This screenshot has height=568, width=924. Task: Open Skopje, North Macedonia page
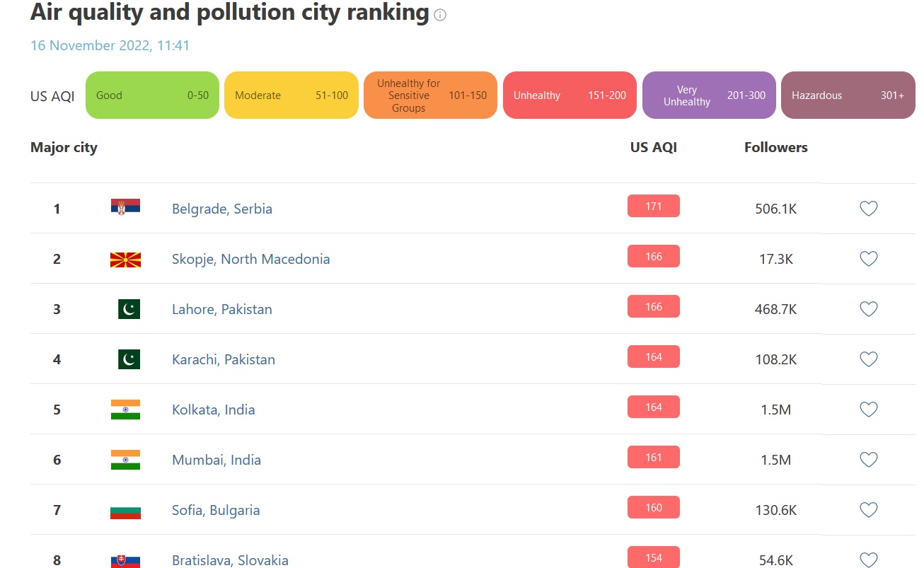(x=250, y=259)
